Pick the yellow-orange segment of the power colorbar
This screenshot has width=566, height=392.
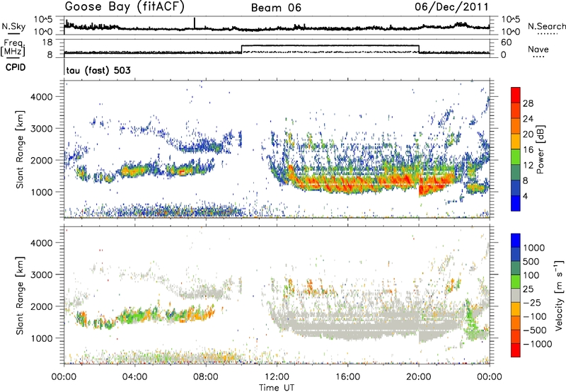(x=516, y=142)
